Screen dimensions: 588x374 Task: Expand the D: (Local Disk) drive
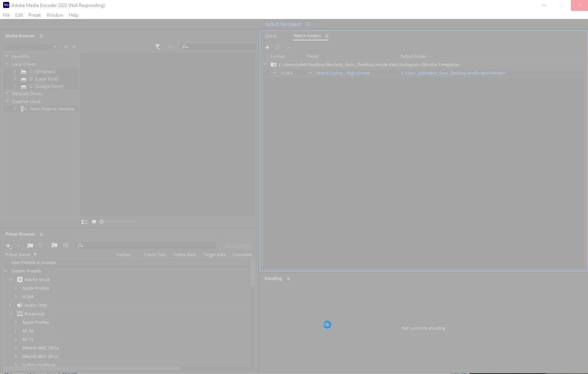[15, 79]
